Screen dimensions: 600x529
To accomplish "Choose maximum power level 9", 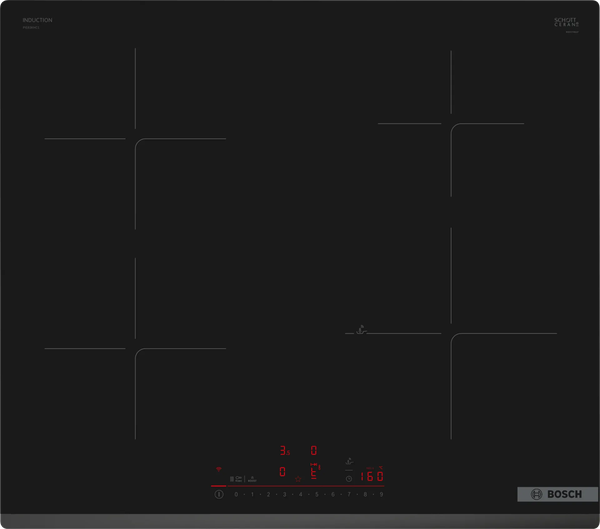I will 381,494.
